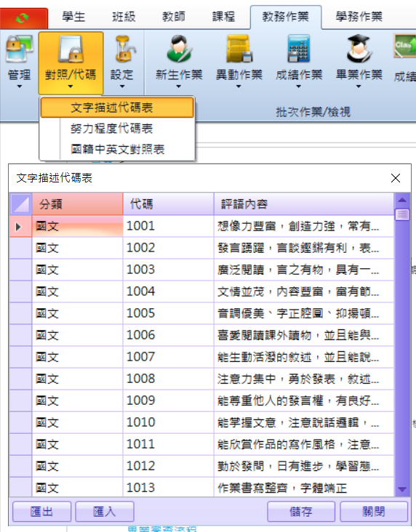Screen dimensions: 416x532
Task: Switch to the 學生 tab
Action: [x=73, y=17]
